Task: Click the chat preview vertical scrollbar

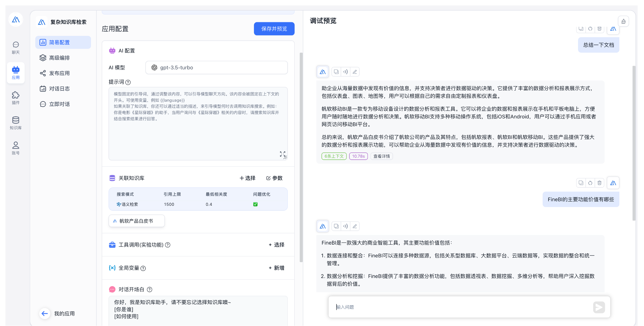Action: (634, 143)
